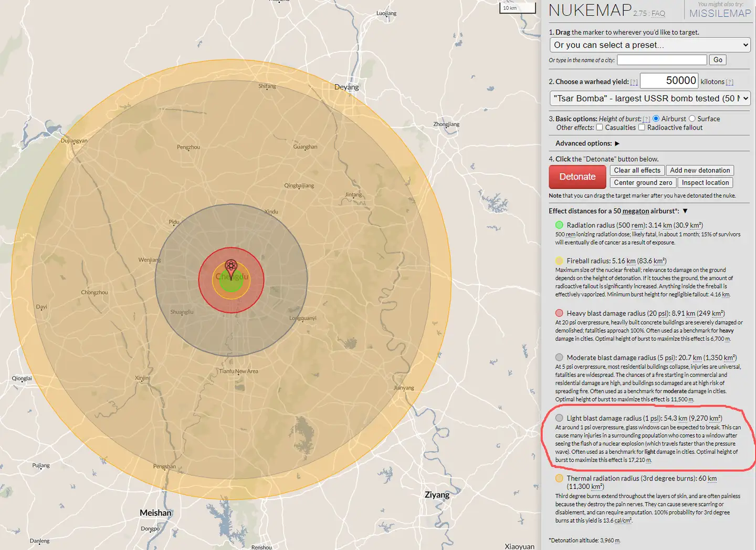Click the gray light blast damage legend dot

point(559,419)
